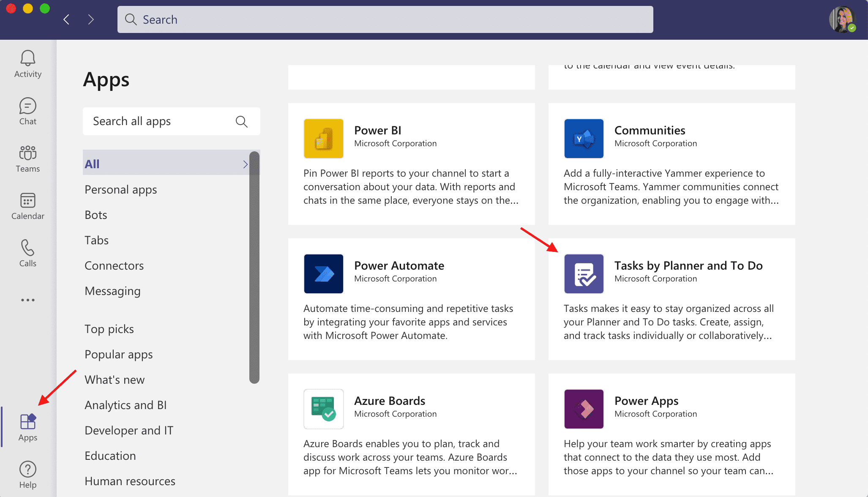Click the more options ellipsis in sidebar
Viewport: 868px width, 497px height.
pyautogui.click(x=27, y=300)
